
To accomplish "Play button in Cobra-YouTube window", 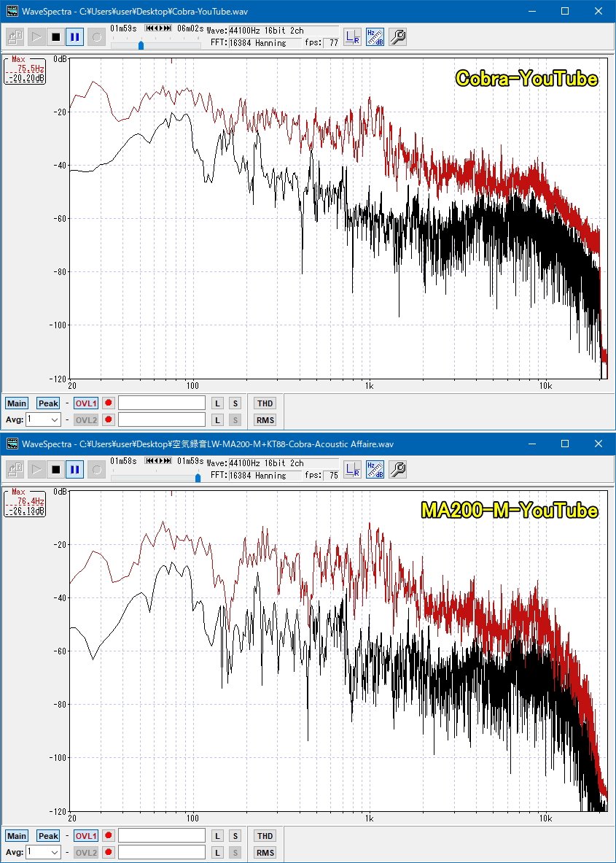I will click(36, 37).
